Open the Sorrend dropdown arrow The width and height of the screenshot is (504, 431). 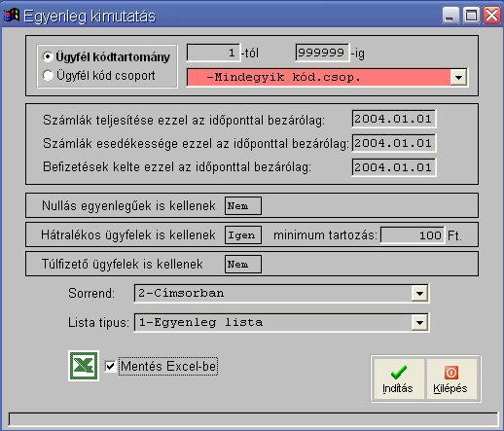pos(419,294)
